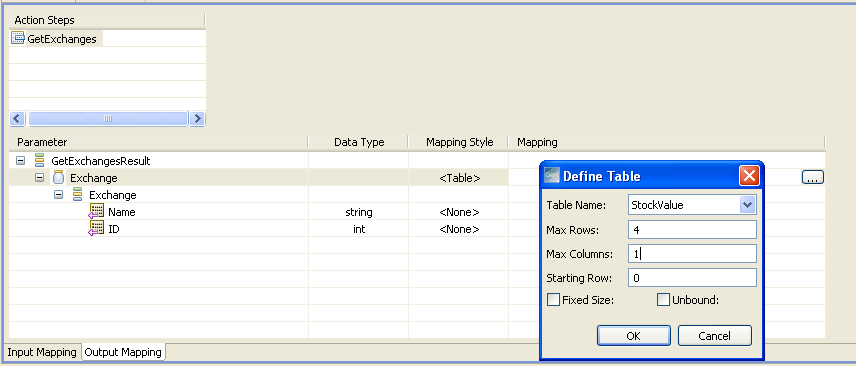Image resolution: width=856 pixels, height=366 pixels.
Task: Click the GetExchanges action step icon
Action: coord(18,38)
